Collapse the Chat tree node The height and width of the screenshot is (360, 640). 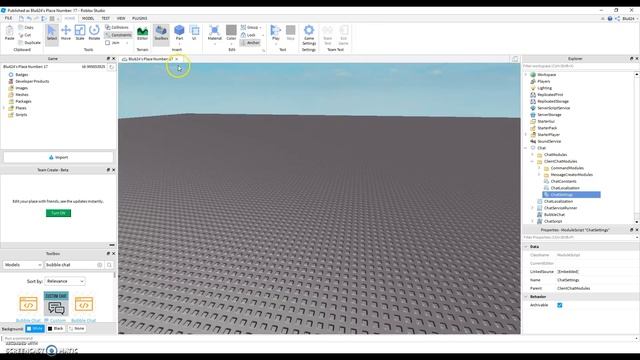pos(526,148)
